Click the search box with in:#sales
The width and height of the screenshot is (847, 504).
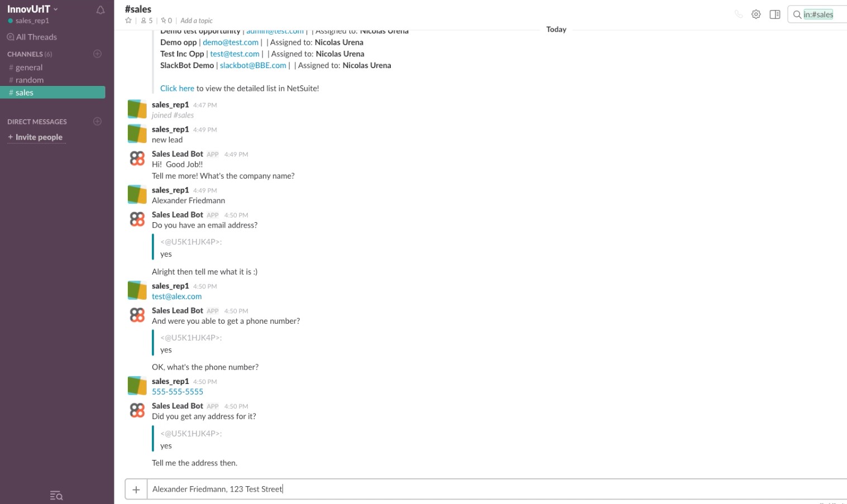coord(821,15)
